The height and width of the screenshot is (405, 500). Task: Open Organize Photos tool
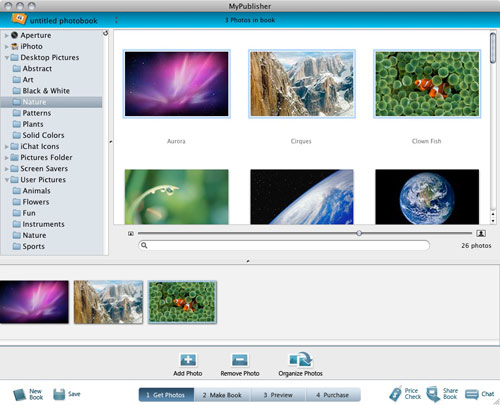[300, 360]
